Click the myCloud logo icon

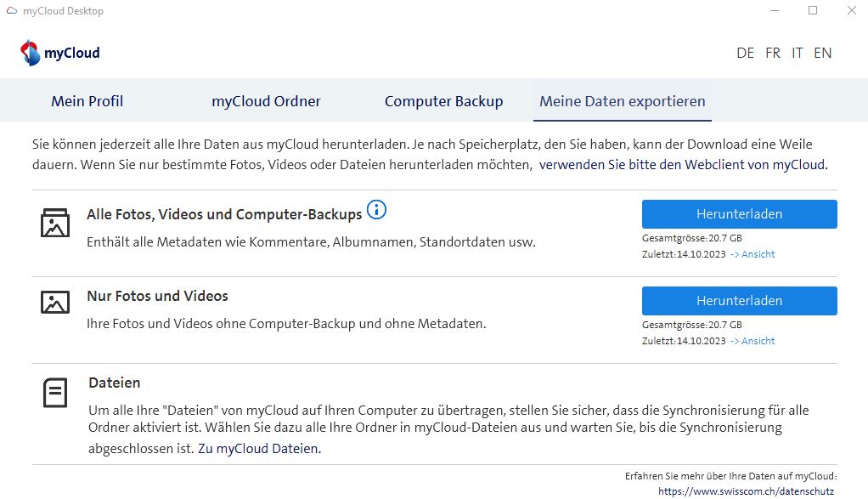31,53
